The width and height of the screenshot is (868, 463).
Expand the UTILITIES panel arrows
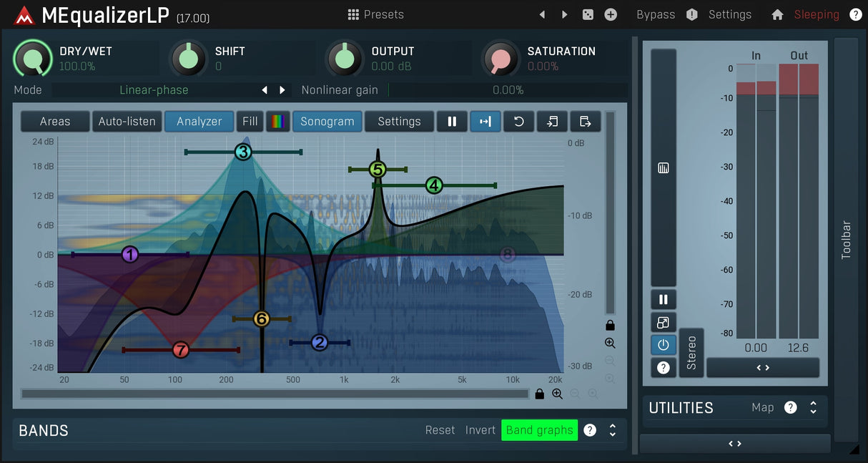coord(813,407)
